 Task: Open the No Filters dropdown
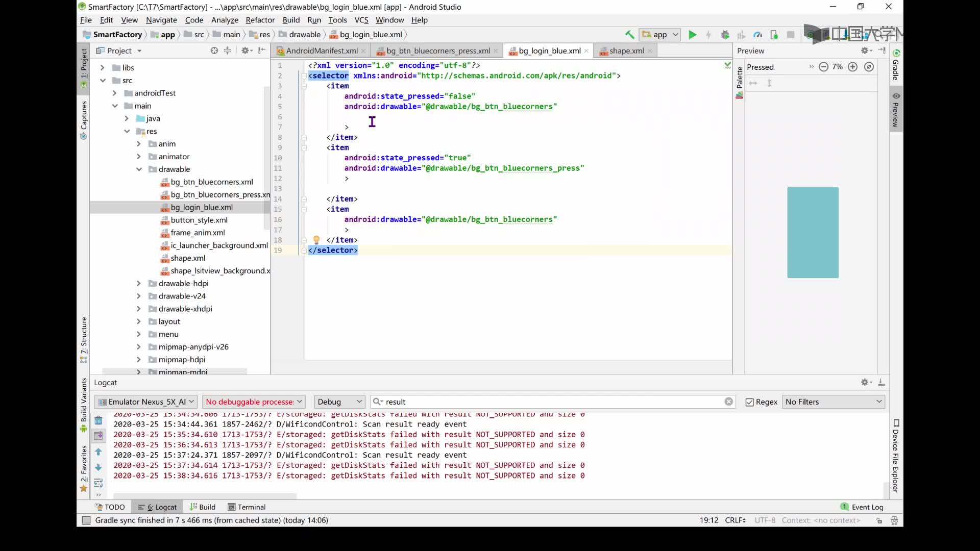[x=834, y=402]
